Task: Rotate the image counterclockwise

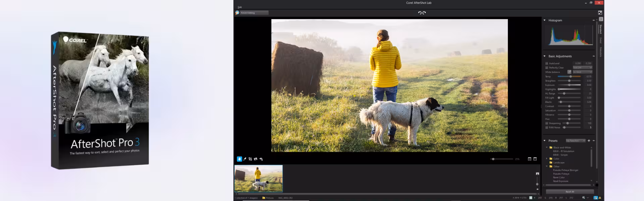Action: click(420, 13)
